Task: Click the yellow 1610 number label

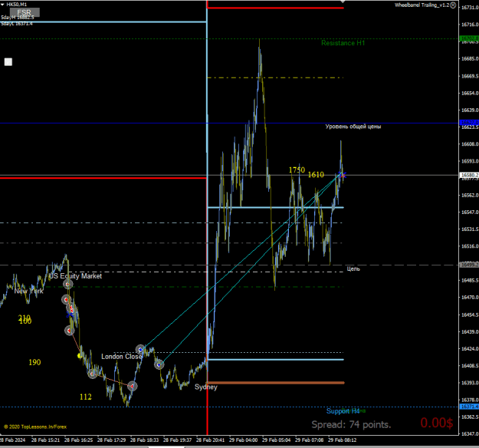Action: [316, 175]
